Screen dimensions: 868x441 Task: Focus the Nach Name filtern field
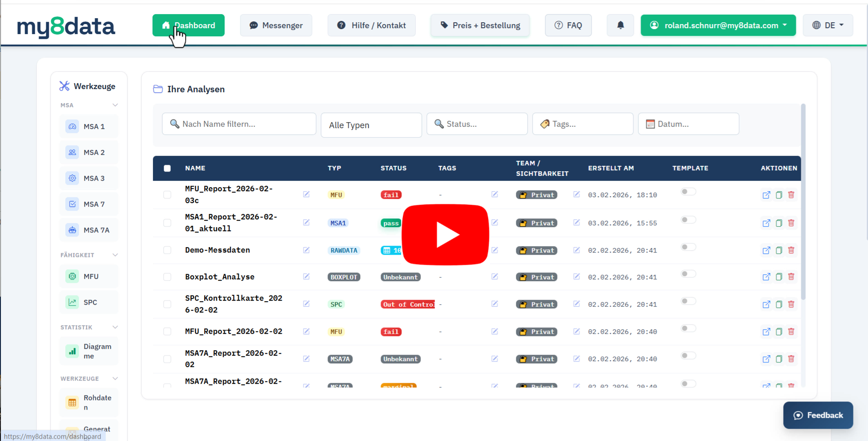(x=239, y=124)
